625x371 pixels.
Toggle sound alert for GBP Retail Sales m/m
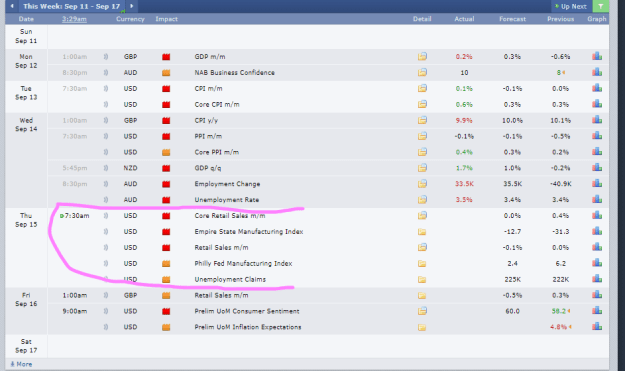(106, 295)
